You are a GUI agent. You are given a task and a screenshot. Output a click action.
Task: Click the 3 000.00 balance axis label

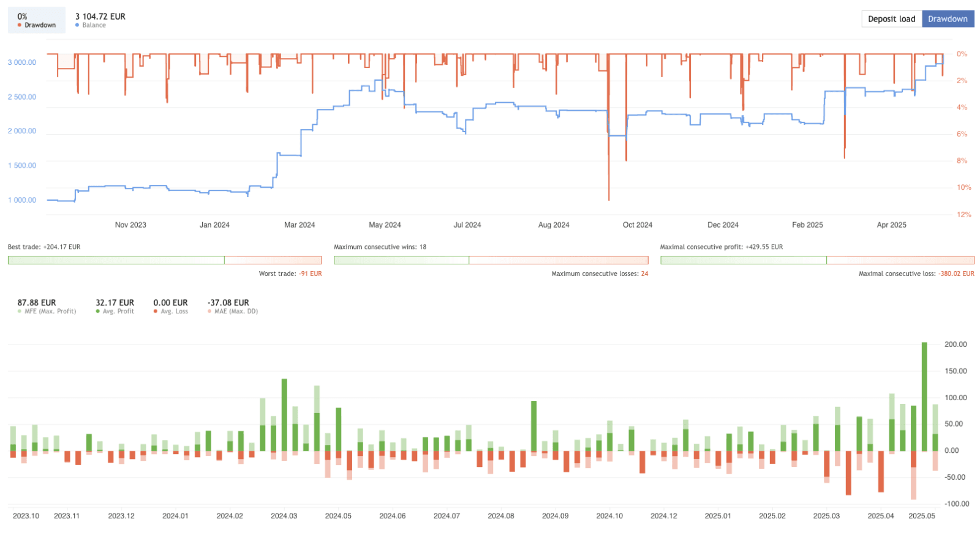coord(22,62)
